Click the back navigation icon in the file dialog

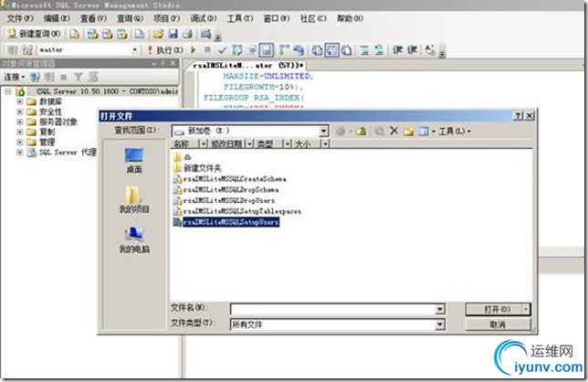341,131
